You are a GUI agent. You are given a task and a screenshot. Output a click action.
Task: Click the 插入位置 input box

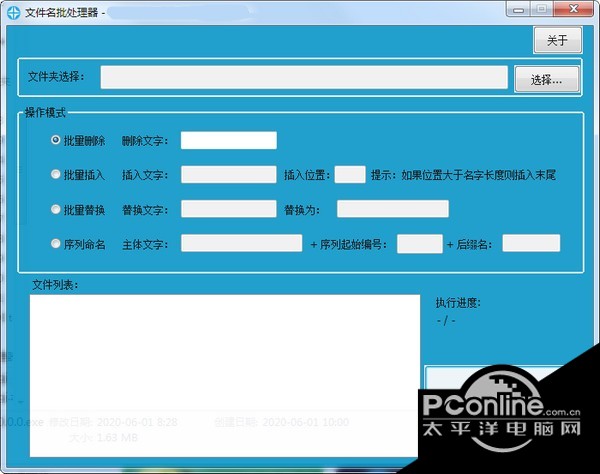pos(350,174)
